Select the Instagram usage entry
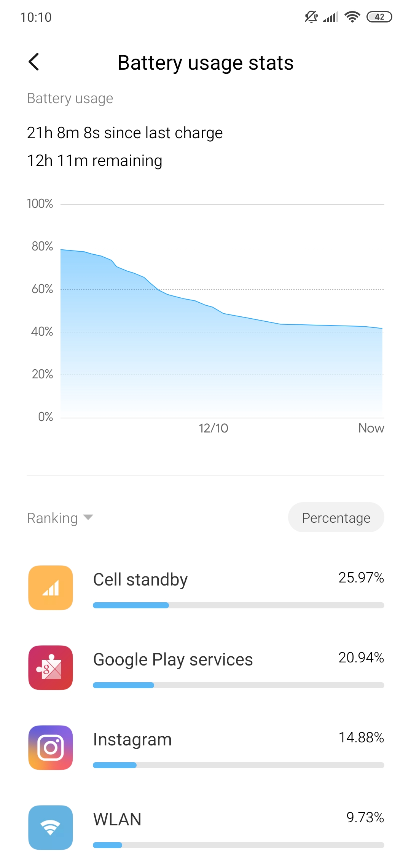 [205, 748]
